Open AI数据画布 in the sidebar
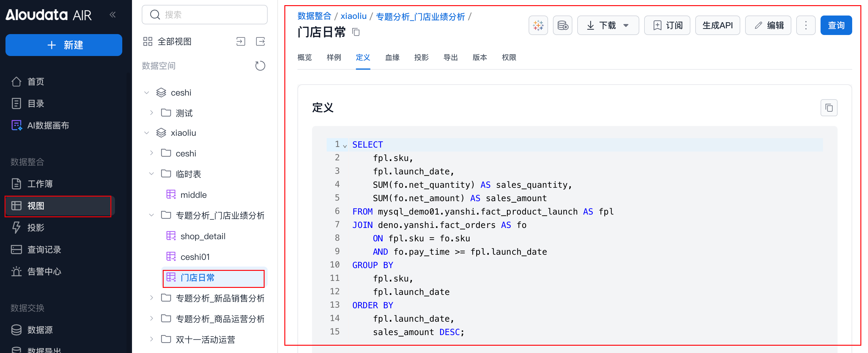This screenshot has height=353, width=868. [48, 125]
